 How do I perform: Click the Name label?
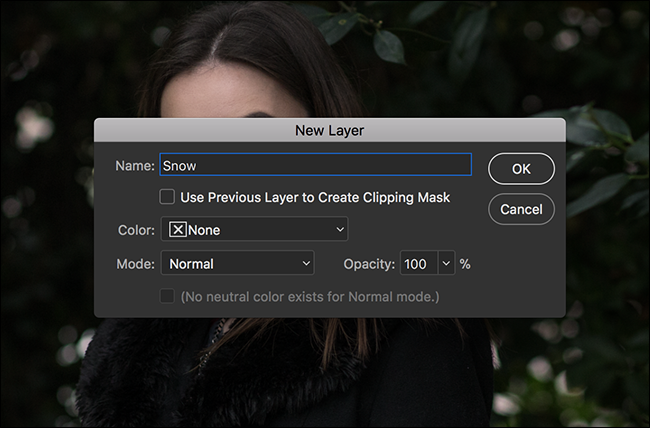click(135, 165)
